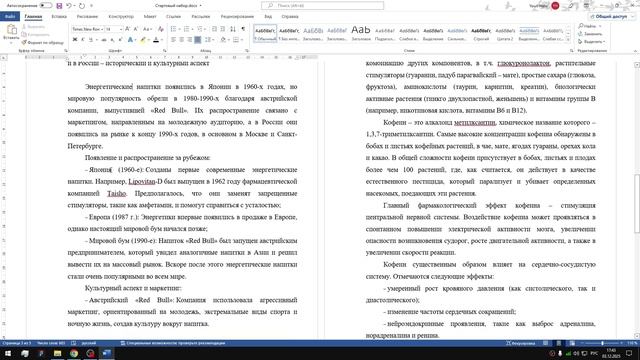Decrease the font size
The image size is (640, 360).
coord(136,29)
